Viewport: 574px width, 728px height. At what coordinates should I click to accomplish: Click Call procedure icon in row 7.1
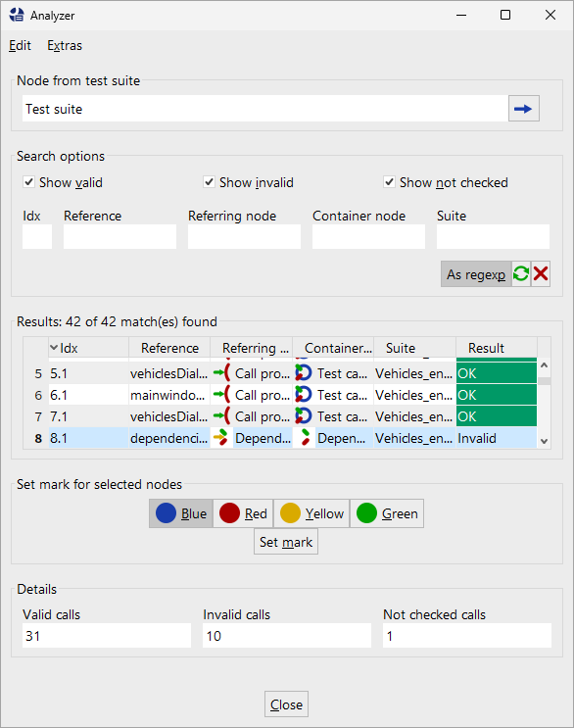click(x=221, y=416)
